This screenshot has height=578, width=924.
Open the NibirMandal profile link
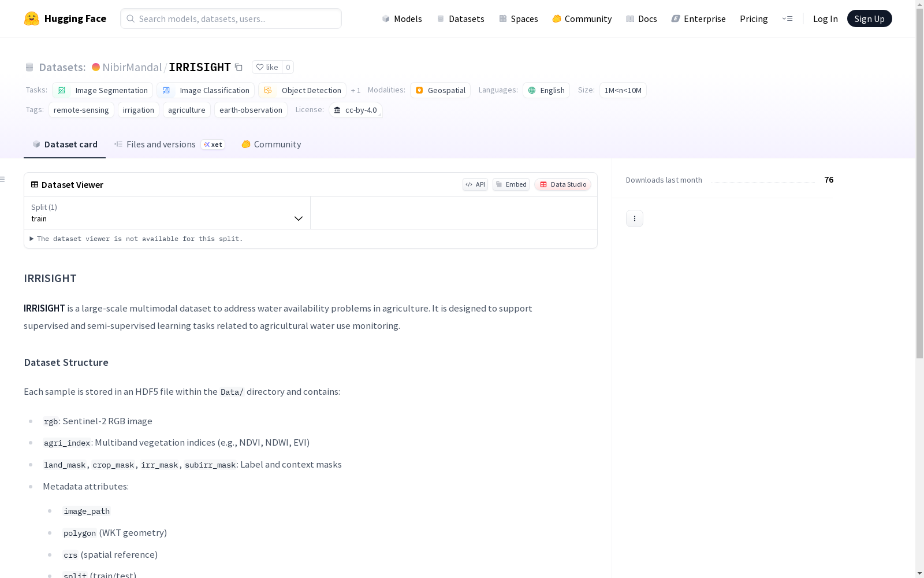132,67
